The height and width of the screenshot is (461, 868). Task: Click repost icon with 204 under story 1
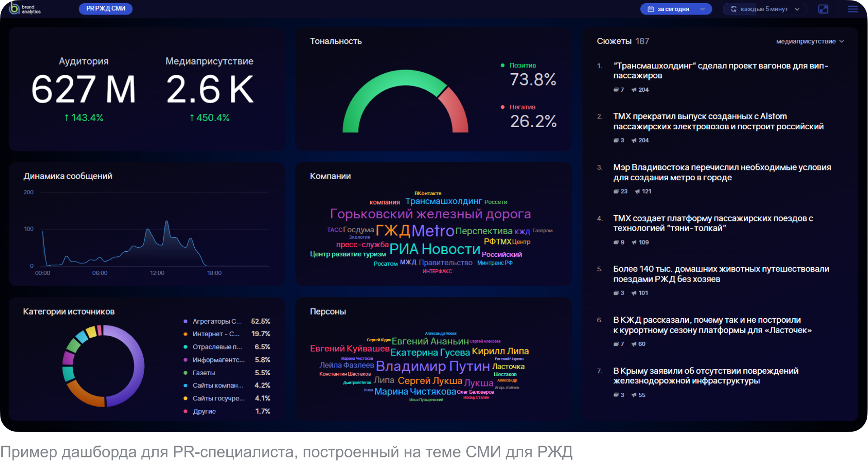click(634, 89)
